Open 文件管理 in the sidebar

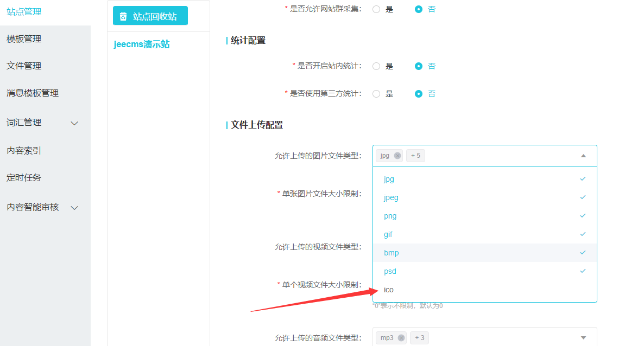point(24,66)
